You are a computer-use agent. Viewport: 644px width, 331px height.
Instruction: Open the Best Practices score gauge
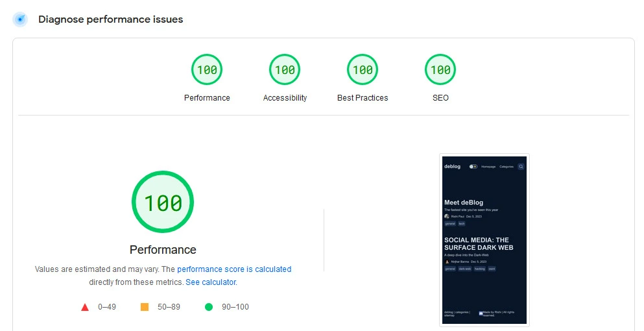pyautogui.click(x=363, y=69)
